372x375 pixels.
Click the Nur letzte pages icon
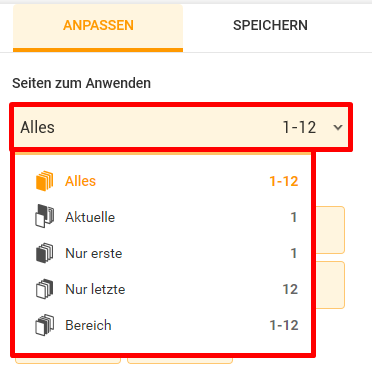[44, 289]
